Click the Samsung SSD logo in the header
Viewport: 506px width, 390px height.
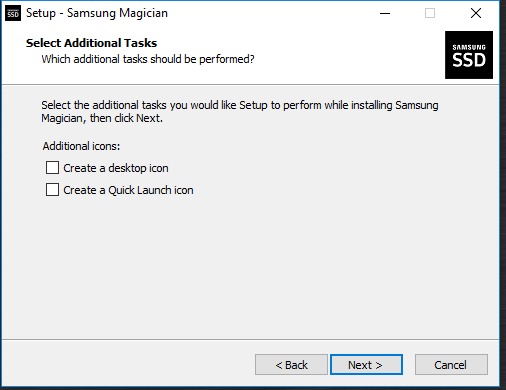(469, 55)
